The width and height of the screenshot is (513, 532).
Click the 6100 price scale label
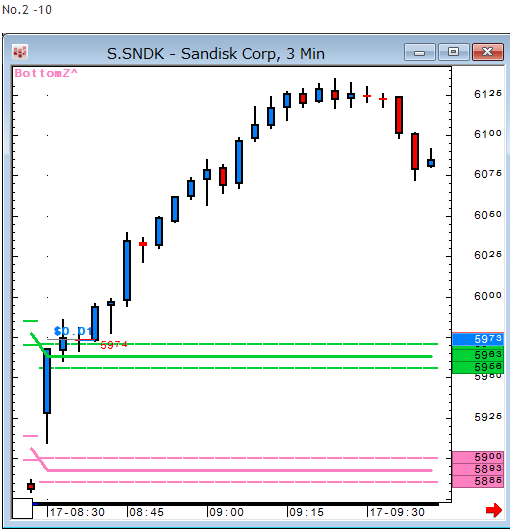tap(488, 134)
